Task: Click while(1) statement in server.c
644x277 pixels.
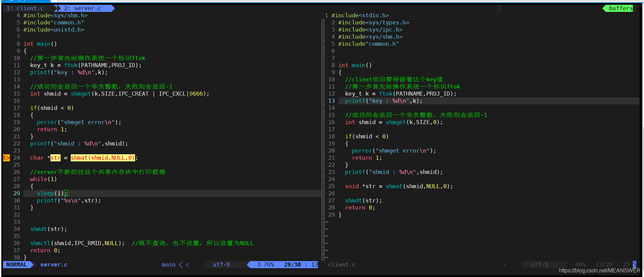Action: (43, 179)
